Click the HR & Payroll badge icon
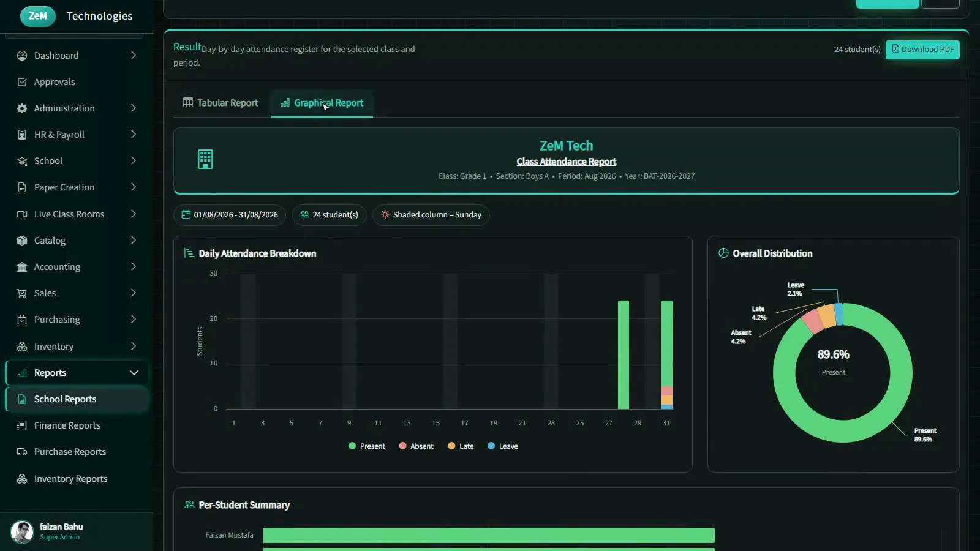Image resolution: width=980 pixels, height=551 pixels. coord(22,135)
